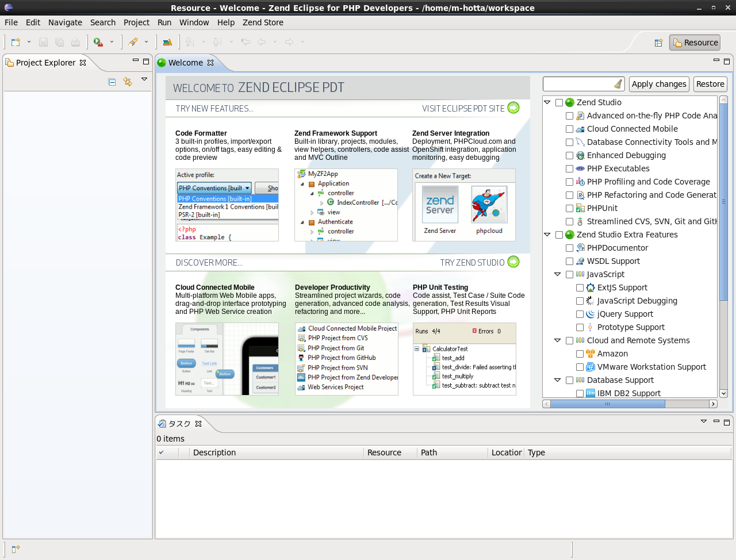736x560 pixels.
Task: Collapse the Database Support group
Action: click(558, 380)
